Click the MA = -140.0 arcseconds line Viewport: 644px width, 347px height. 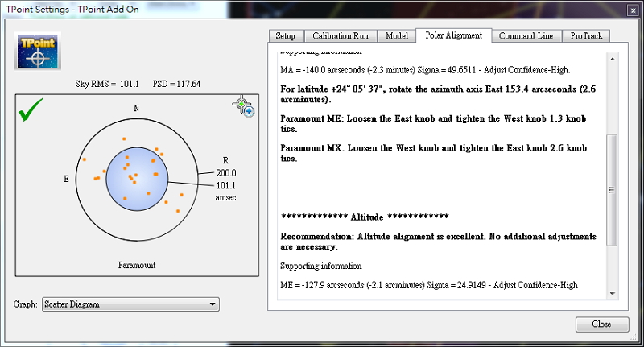425,70
